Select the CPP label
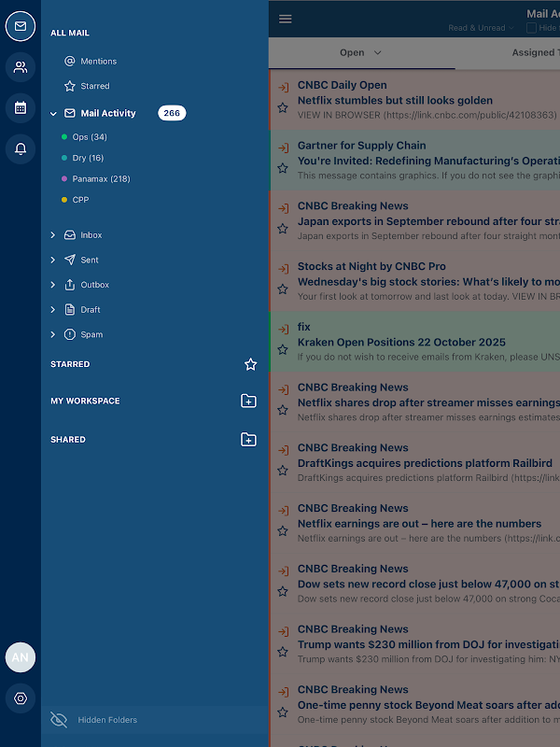The image size is (560, 747). 80,200
